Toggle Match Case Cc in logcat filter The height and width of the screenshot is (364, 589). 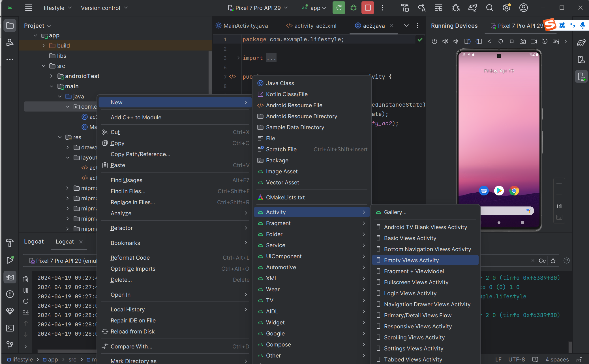pyautogui.click(x=542, y=260)
